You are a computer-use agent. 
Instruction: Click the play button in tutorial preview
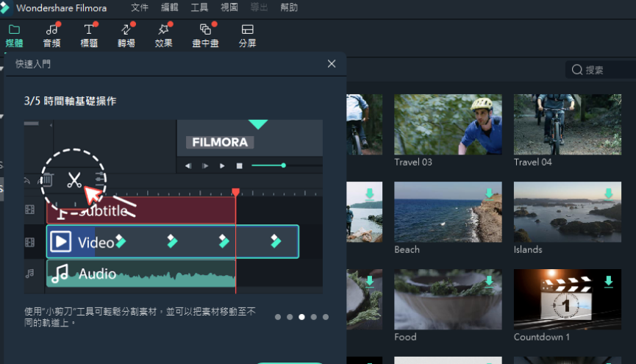click(x=222, y=166)
